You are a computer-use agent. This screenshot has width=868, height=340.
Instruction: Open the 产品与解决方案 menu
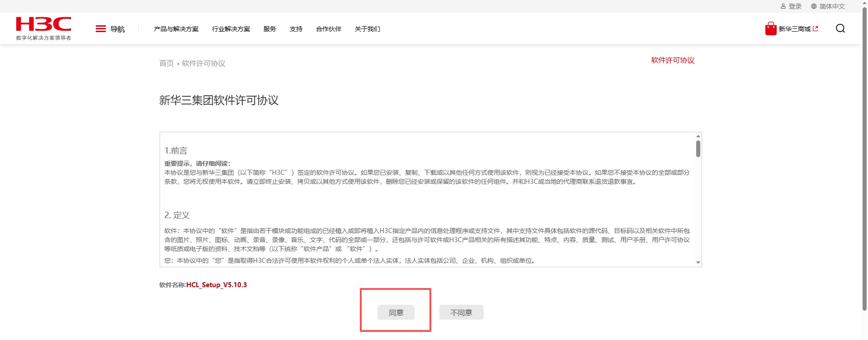point(176,29)
